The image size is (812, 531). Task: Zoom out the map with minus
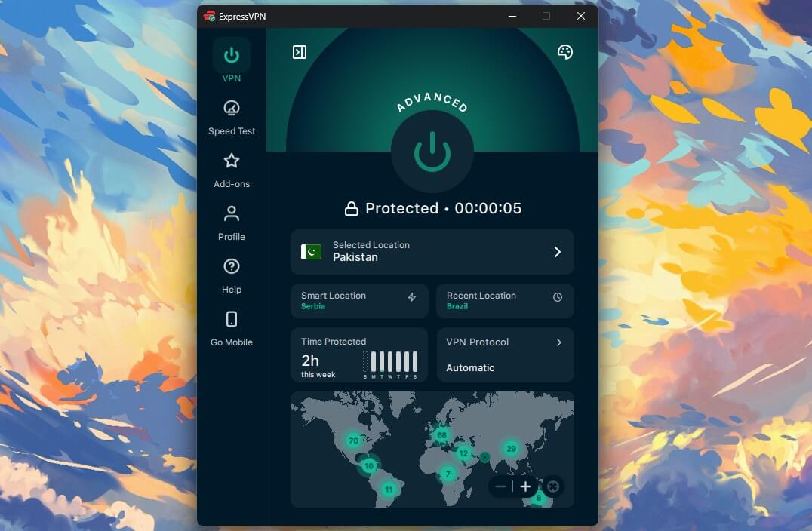(x=500, y=486)
